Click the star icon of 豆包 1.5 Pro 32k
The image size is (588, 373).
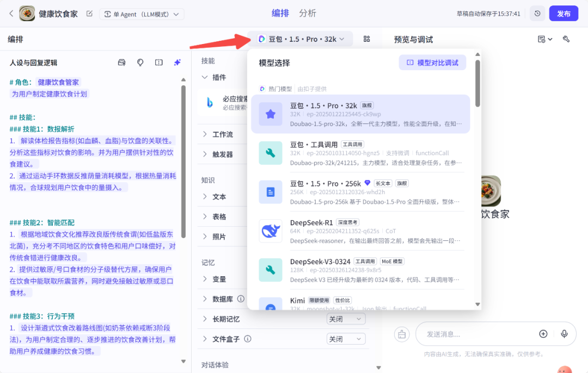pyautogui.click(x=271, y=114)
